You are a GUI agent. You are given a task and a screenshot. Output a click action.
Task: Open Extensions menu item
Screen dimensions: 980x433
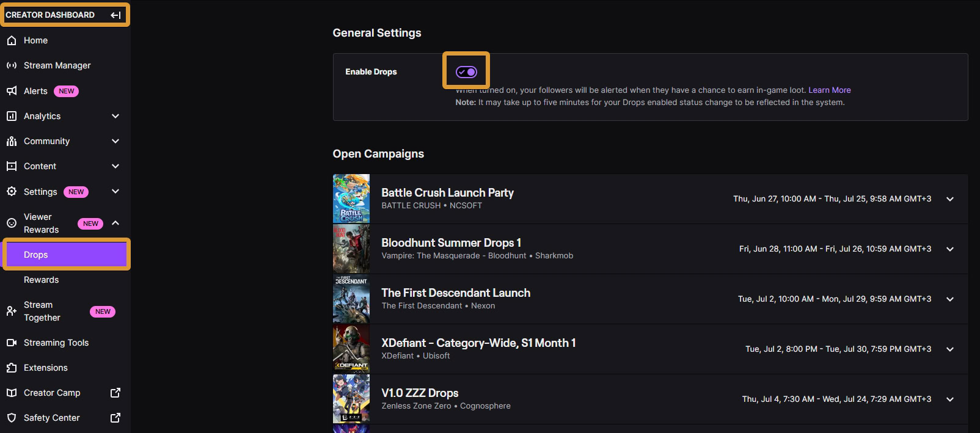65,368
